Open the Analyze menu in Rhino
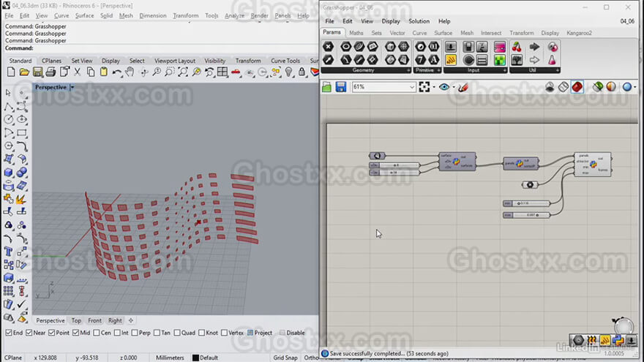 point(234,15)
